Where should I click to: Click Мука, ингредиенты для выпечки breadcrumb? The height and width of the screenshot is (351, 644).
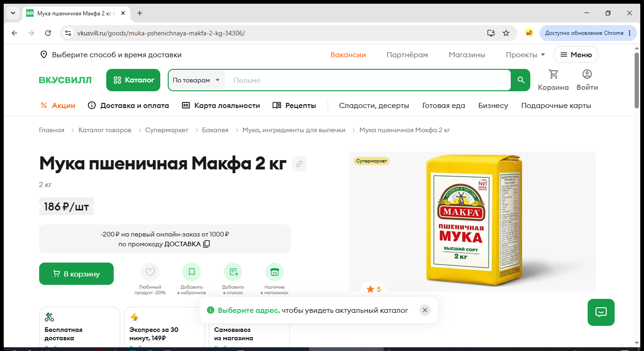(x=294, y=130)
